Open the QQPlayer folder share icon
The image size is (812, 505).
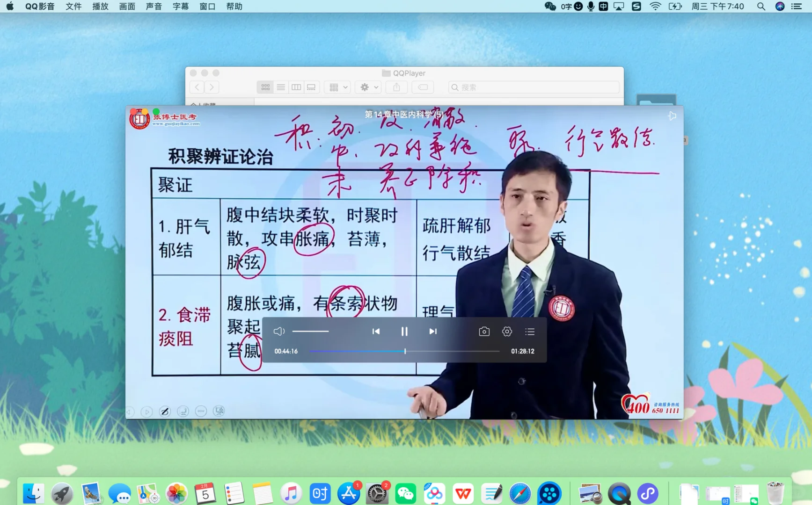pos(396,87)
